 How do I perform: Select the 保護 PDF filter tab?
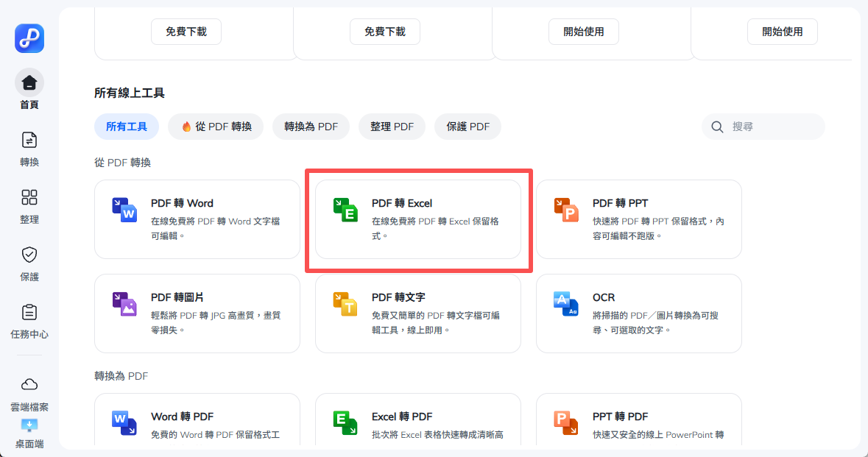467,127
